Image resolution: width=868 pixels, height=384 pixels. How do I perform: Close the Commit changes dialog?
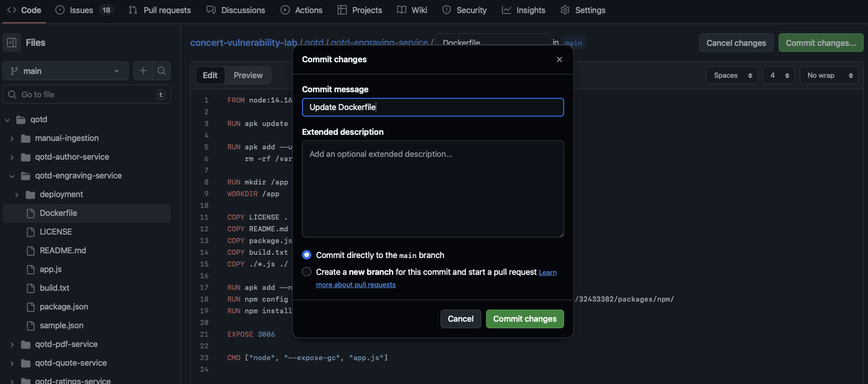[559, 59]
